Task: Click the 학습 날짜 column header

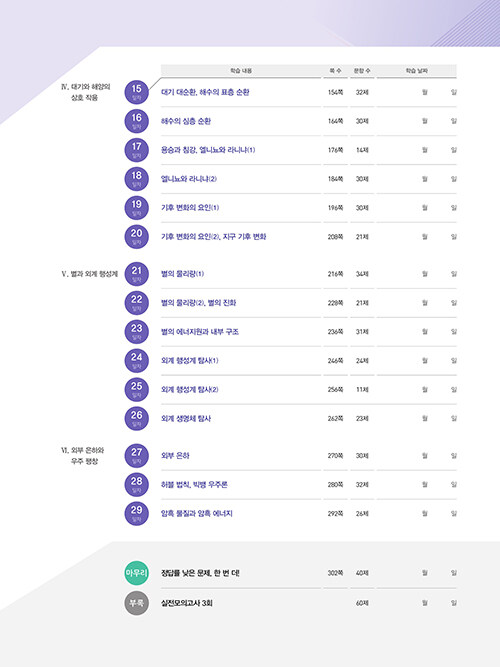Action: click(416, 71)
